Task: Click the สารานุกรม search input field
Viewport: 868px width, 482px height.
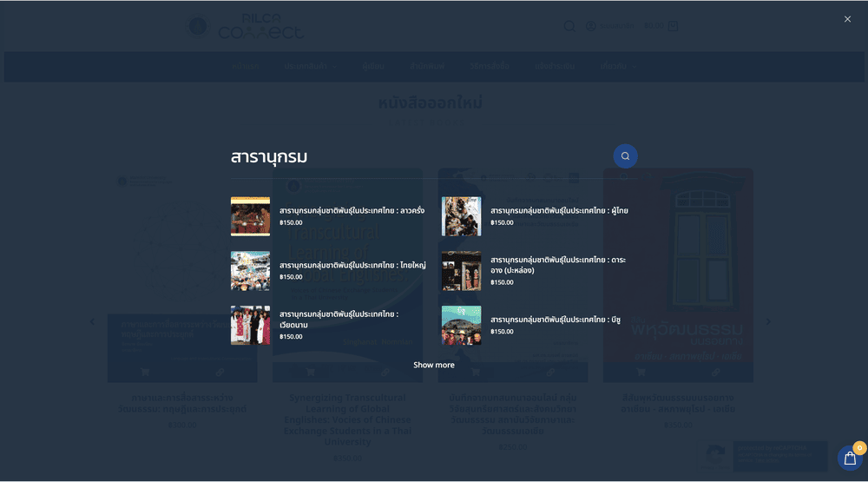Action: 417,157
